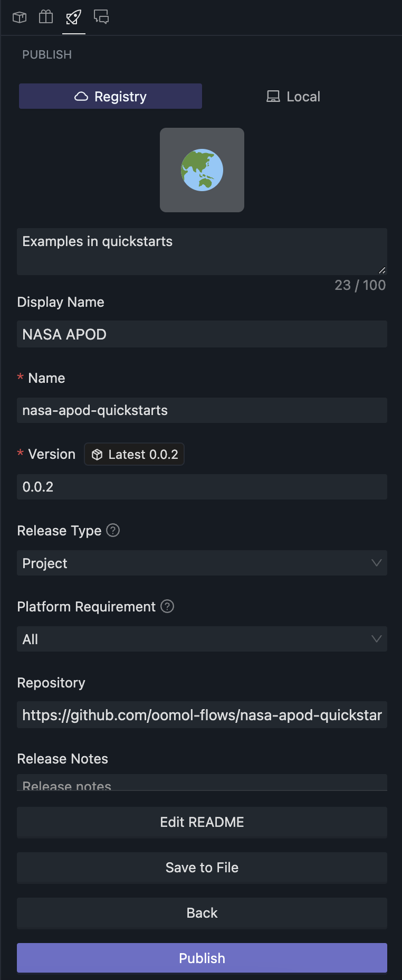This screenshot has width=402, height=980.
Task: Switch to Registry publish mode
Action: 110,97
